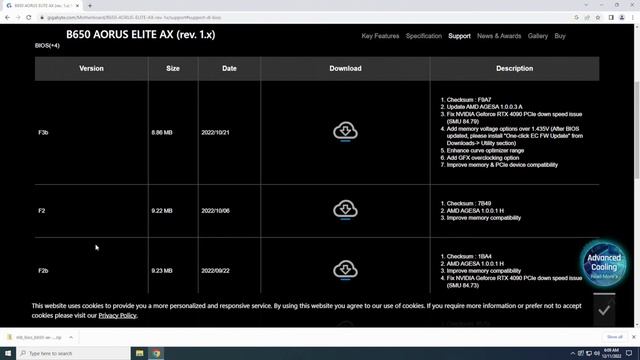Click the system clock showing date and time
This screenshot has height=360, width=640.
tap(611, 353)
